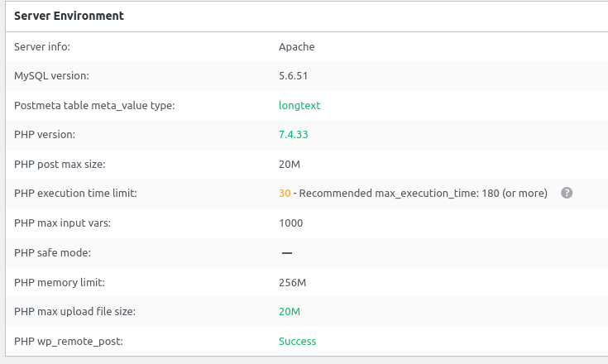Viewport: 608px width, 364px height.
Task: Click the PHP memory limit 256M value
Action: (x=292, y=283)
